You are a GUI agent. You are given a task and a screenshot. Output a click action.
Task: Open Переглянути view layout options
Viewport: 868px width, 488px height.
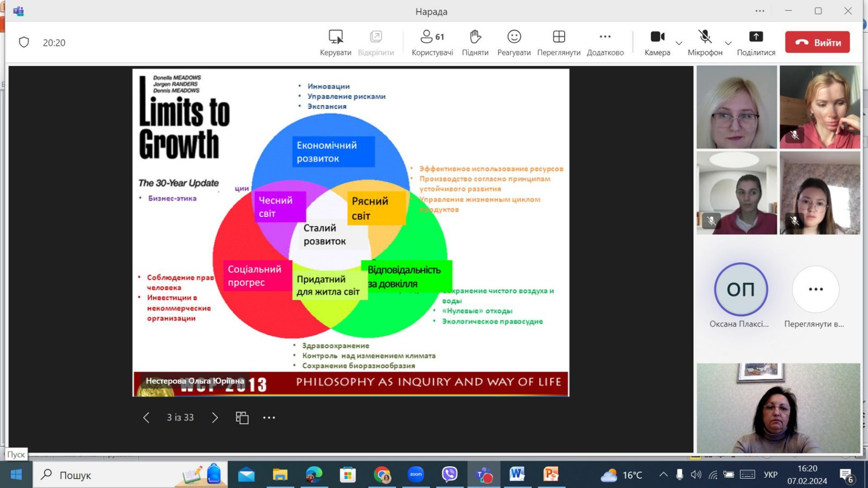558,42
